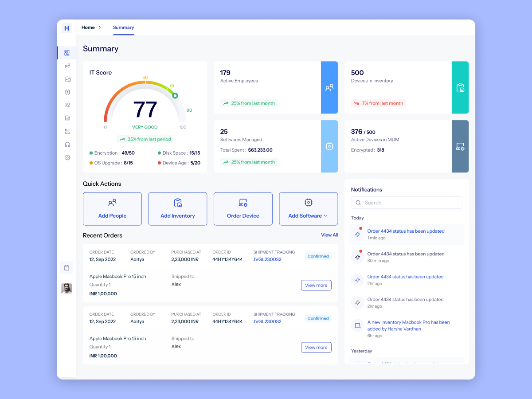Select the Integrations tools icon in sidebar
The width and height of the screenshot is (532, 399).
click(67, 105)
